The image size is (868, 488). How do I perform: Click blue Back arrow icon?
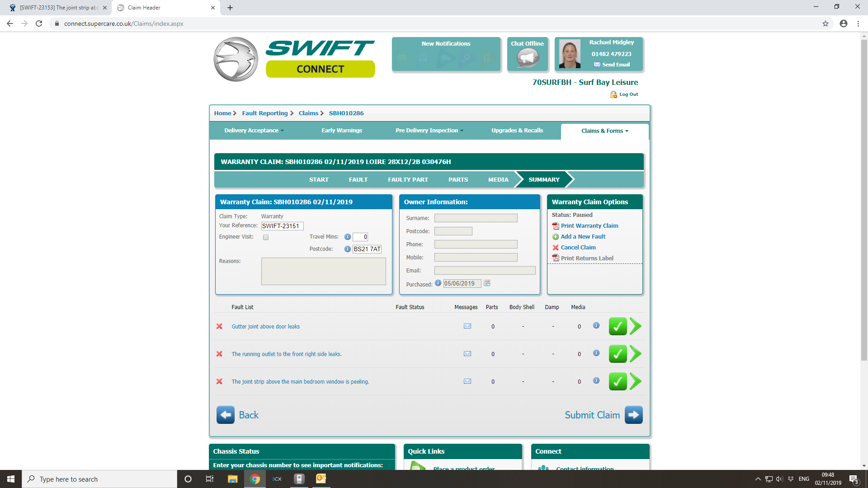pos(226,415)
